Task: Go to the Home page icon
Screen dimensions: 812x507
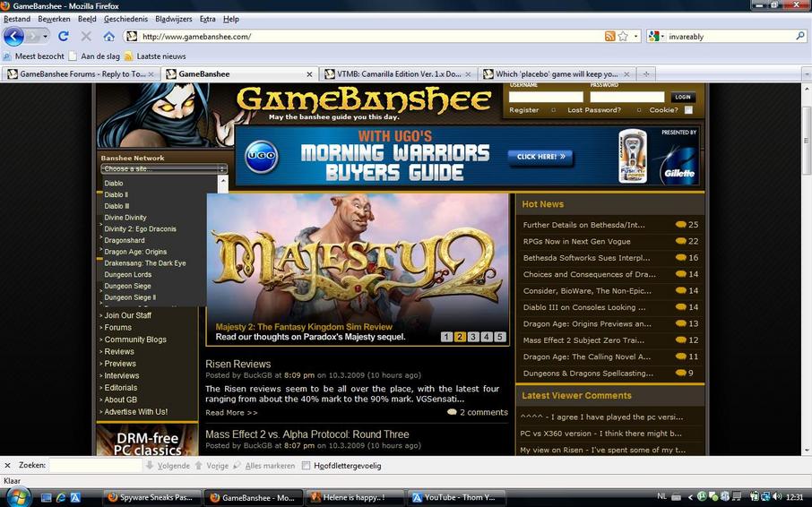Action: 108,36
